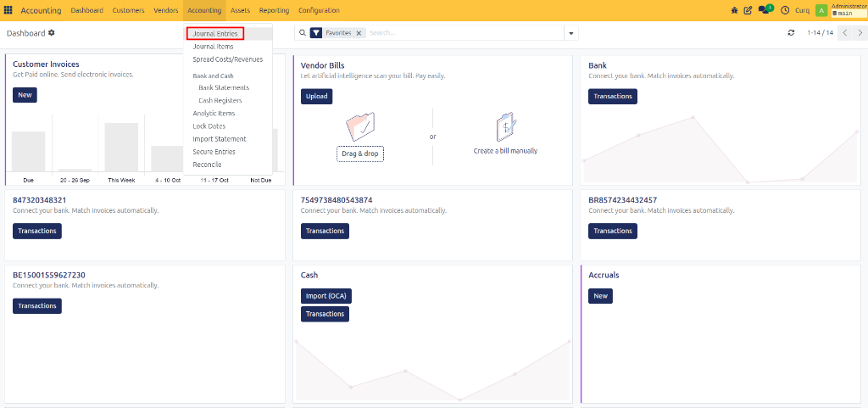
Task: Go to previous page with left chevron
Action: click(x=845, y=33)
